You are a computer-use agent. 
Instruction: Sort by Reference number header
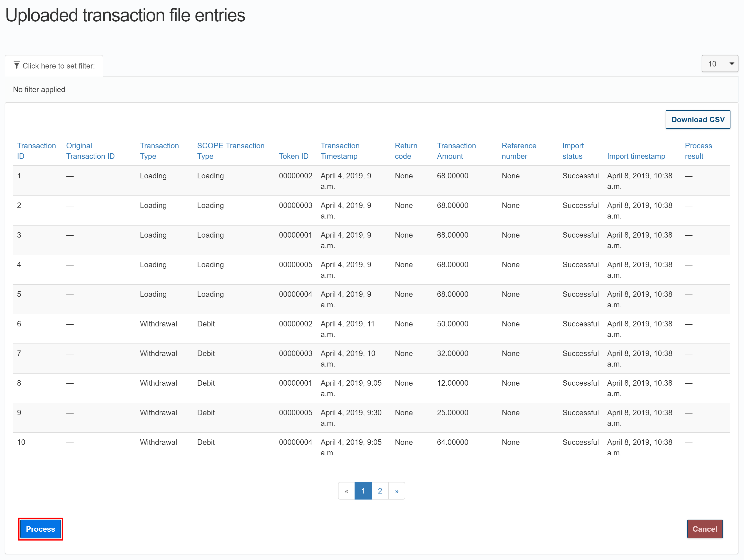[519, 151]
